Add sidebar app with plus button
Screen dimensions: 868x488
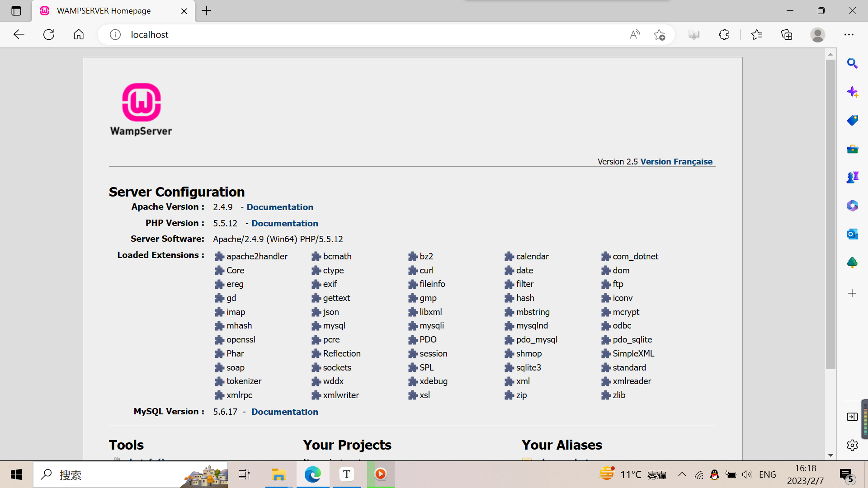click(852, 293)
